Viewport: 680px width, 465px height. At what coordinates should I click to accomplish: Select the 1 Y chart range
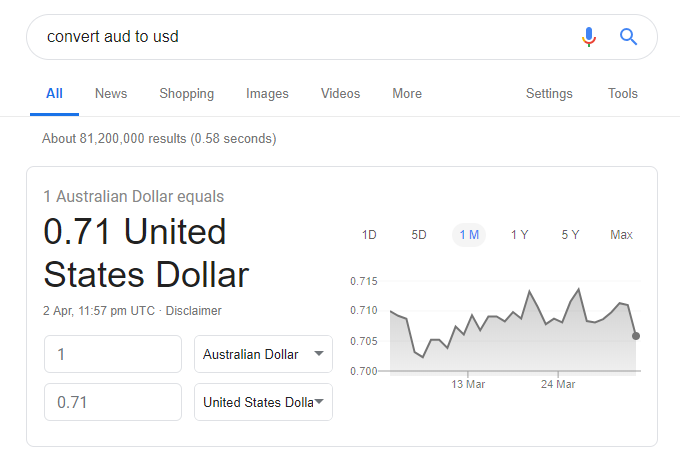click(519, 235)
